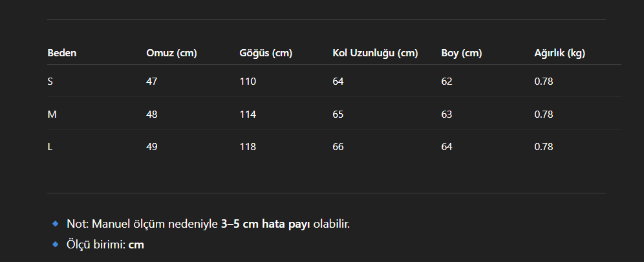Click the Ağırlık (kg) column header

(x=560, y=53)
